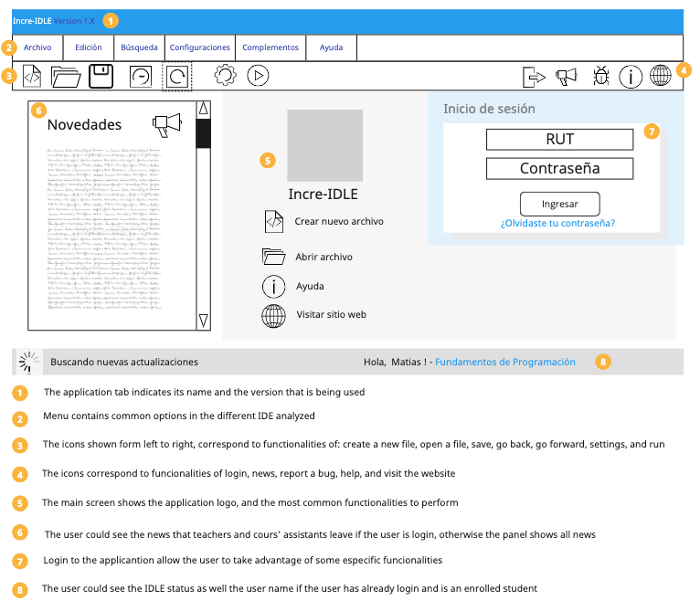Click the ¿Olvidaste tu contraseña? link
This screenshot has width=700, height=611.
[557, 223]
